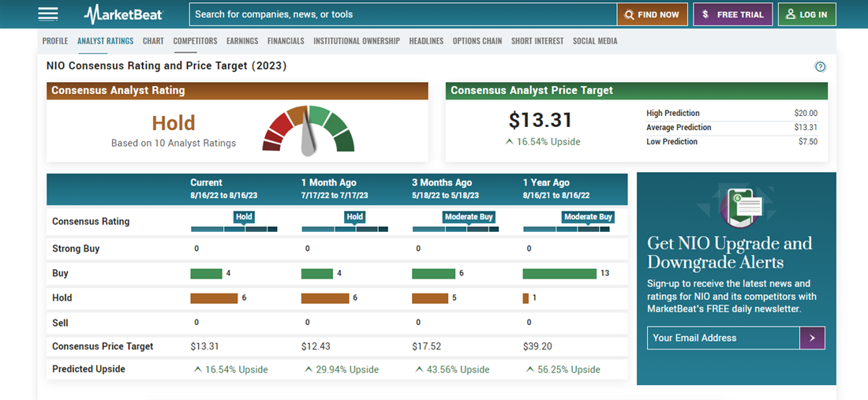868x400 pixels.
Task: Click the 1 Year Ago Buy bar
Action: (x=559, y=274)
